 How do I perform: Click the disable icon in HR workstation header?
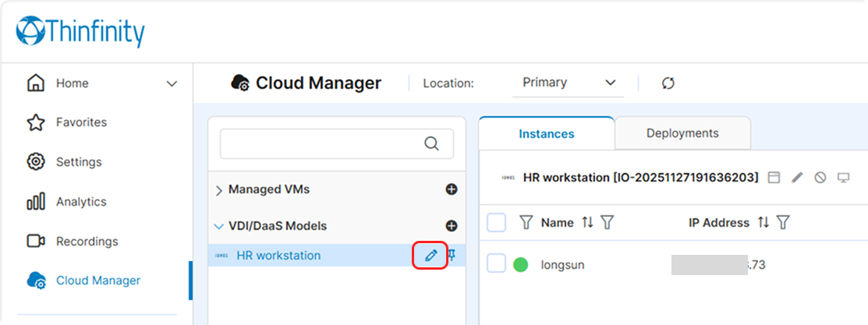point(820,178)
